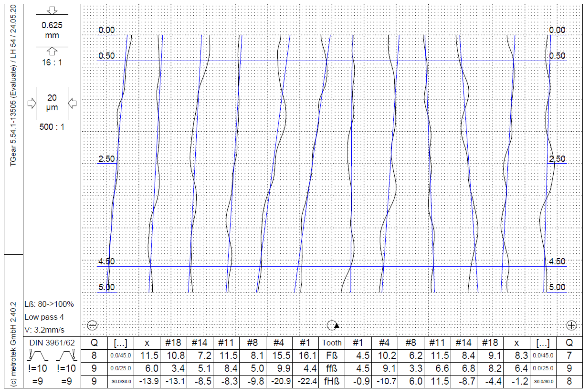Screen dimensions: 588x392
Task: Click the right 4.50 evaluation line label
Action: point(557,261)
